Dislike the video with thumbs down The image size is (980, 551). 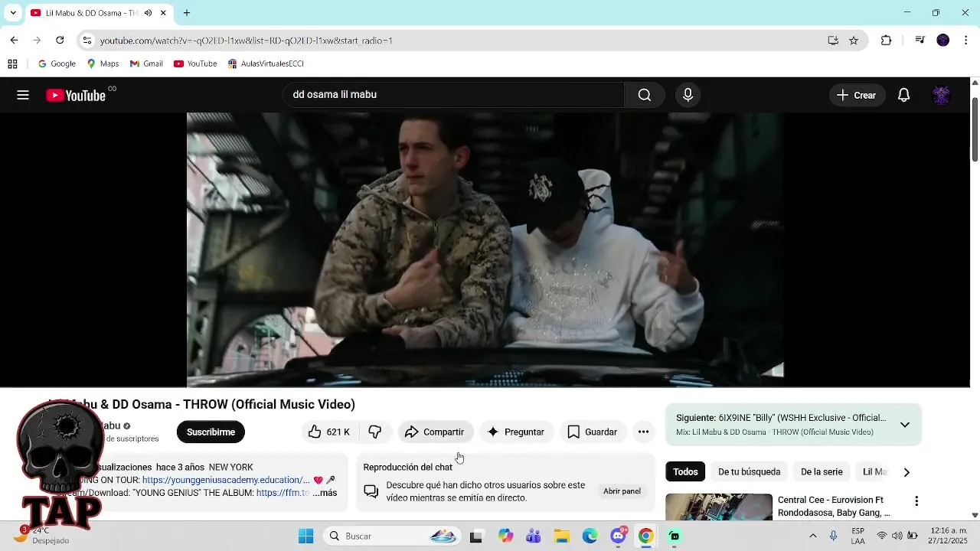pos(374,432)
